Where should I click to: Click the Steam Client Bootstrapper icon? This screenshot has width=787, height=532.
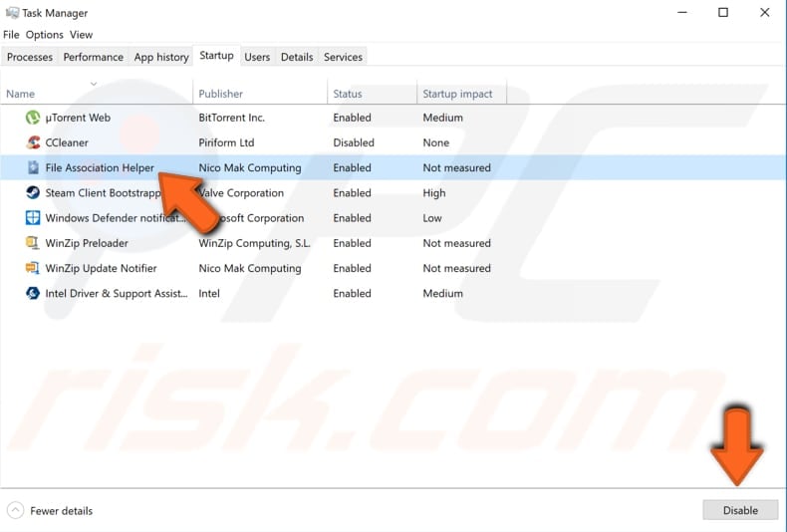[x=33, y=192]
